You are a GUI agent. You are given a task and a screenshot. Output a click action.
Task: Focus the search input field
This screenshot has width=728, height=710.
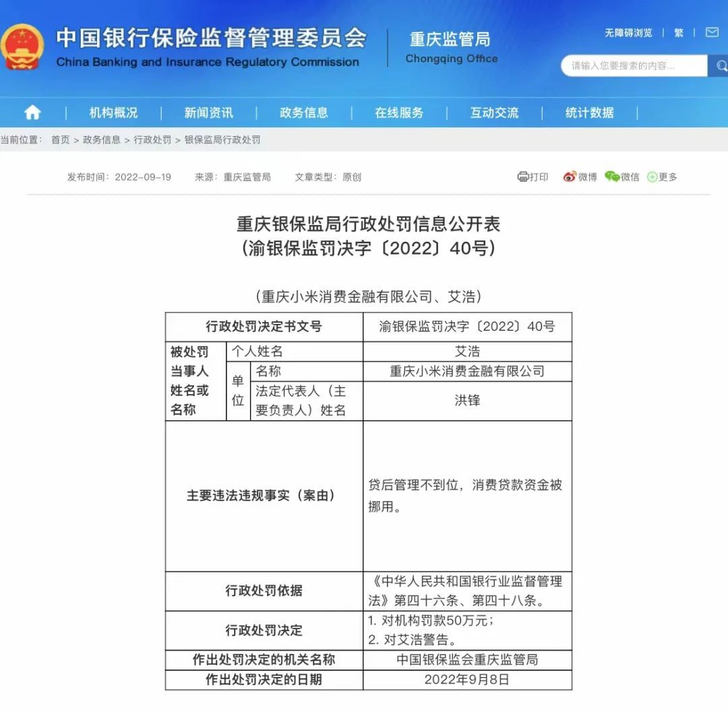pos(634,66)
